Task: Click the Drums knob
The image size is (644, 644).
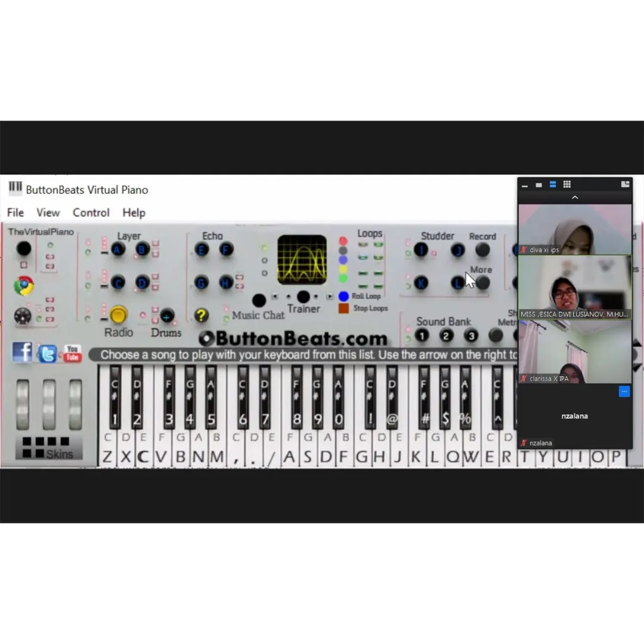Action: click(167, 316)
